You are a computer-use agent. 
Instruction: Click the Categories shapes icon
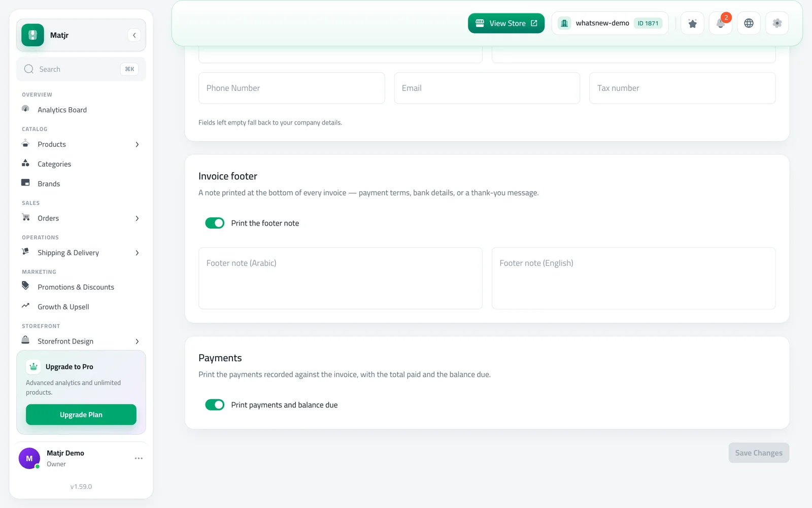25,163
